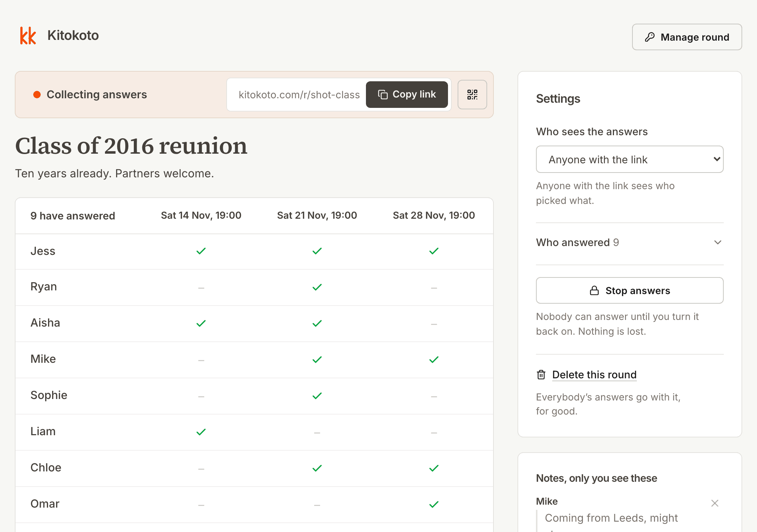Click Liam's checkmark for Sat 14 Nov

click(x=201, y=432)
